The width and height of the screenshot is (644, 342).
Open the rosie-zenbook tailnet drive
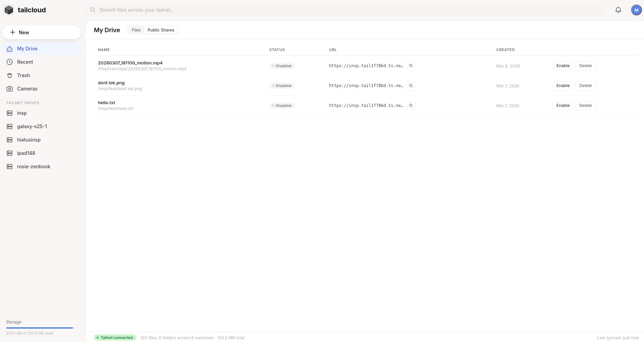point(42,167)
